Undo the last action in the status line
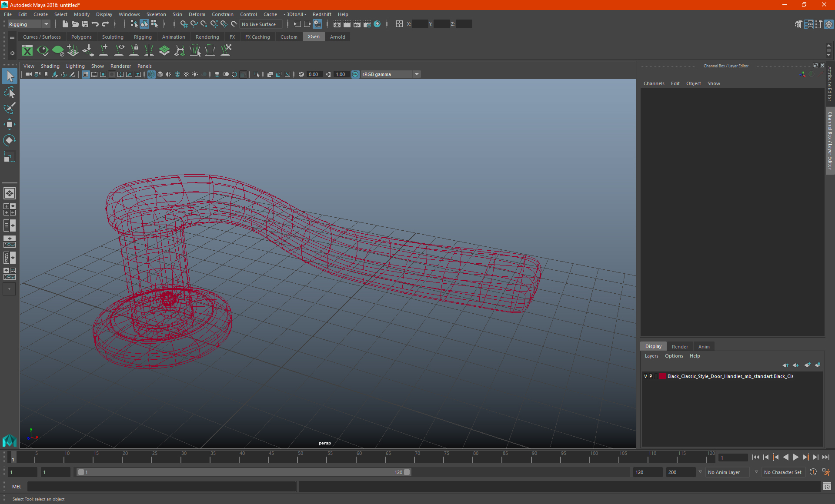The width and height of the screenshot is (835, 504). pyautogui.click(x=95, y=24)
